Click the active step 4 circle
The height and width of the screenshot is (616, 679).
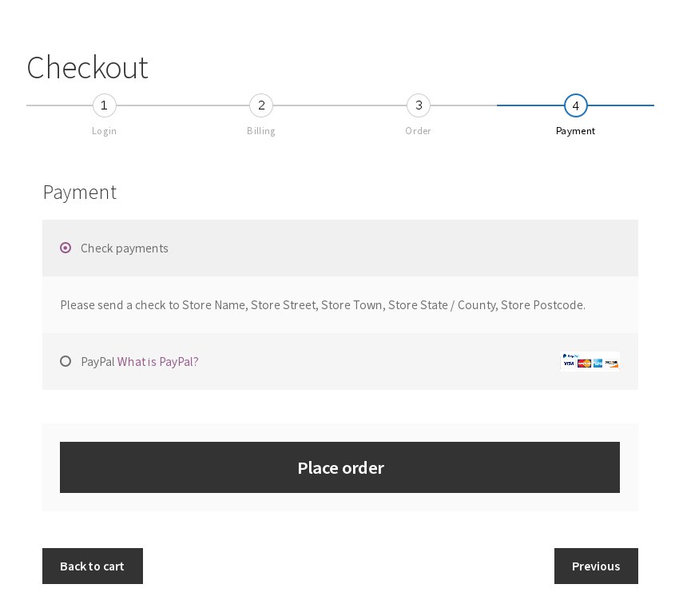[x=575, y=105]
